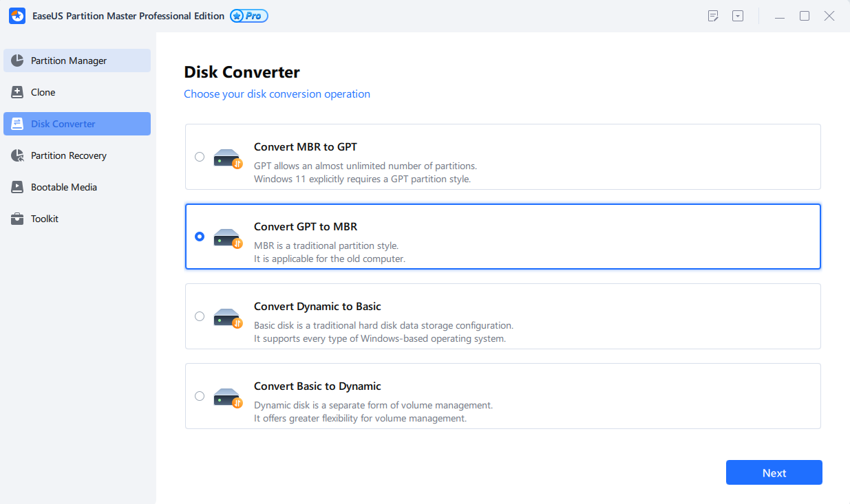Select the Convert Basic to Dynamic radio button

click(200, 396)
